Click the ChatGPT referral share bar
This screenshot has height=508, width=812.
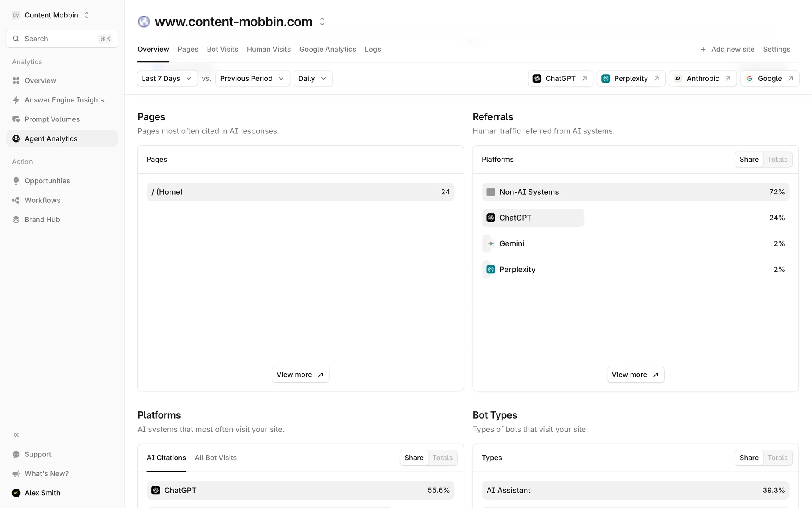(533, 218)
